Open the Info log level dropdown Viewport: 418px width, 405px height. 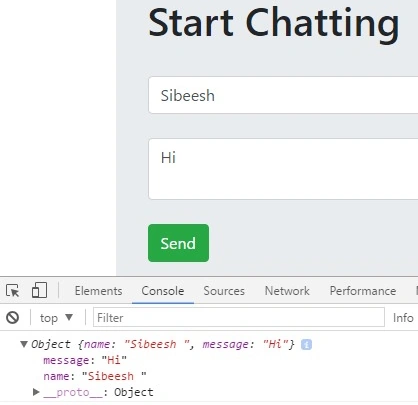[403, 318]
